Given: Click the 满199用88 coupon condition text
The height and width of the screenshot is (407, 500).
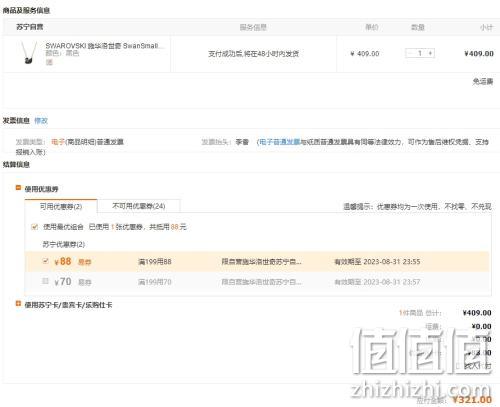Looking at the screenshot, I should coord(155,262).
